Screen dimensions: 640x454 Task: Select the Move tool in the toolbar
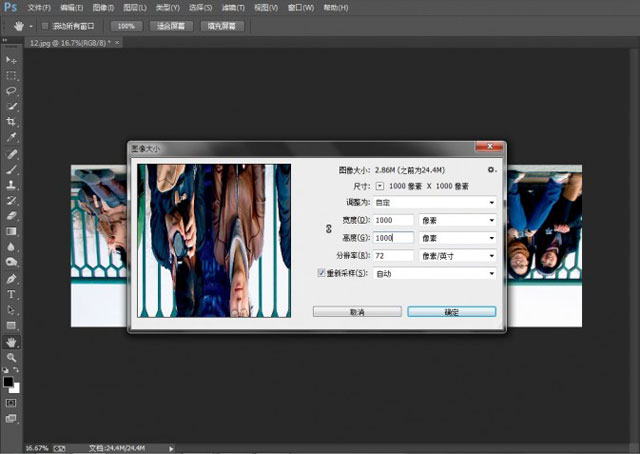point(11,60)
